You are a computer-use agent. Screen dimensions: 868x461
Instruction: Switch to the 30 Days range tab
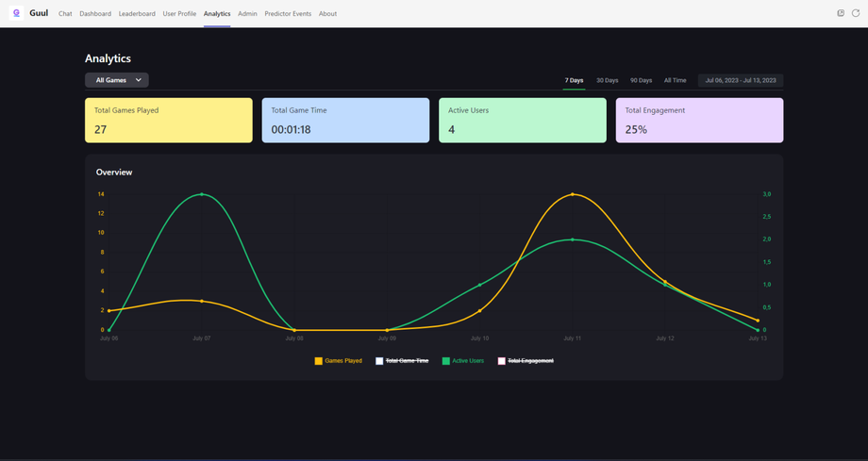(607, 80)
